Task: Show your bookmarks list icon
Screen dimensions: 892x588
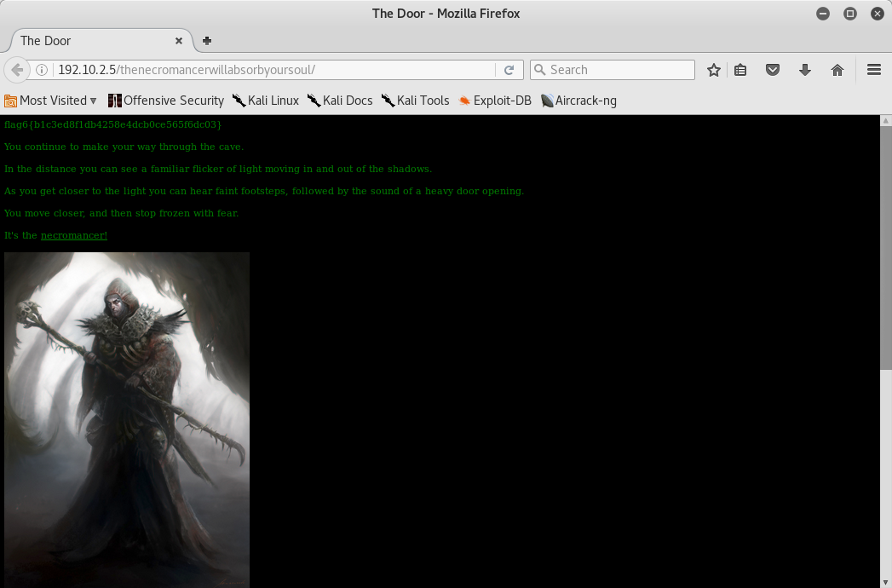Action: coord(741,70)
